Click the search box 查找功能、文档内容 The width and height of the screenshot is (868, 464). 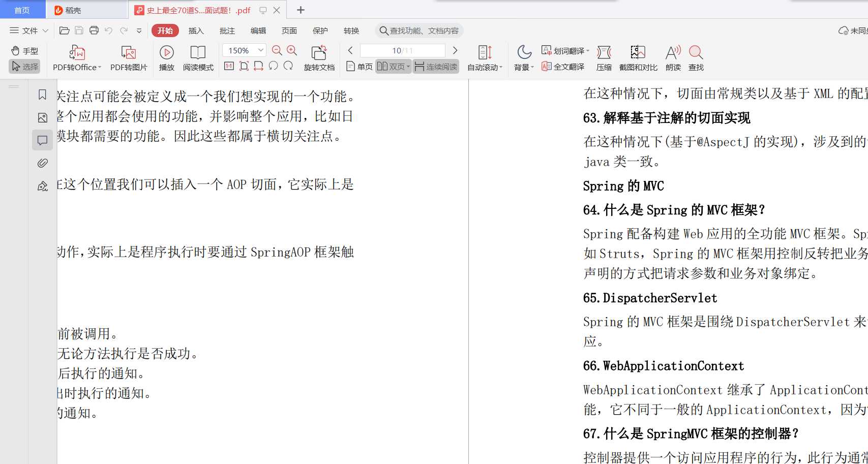coord(419,30)
